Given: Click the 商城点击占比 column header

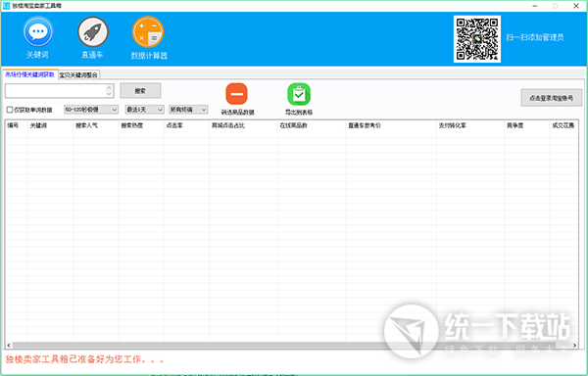Looking at the screenshot, I should (x=243, y=125).
